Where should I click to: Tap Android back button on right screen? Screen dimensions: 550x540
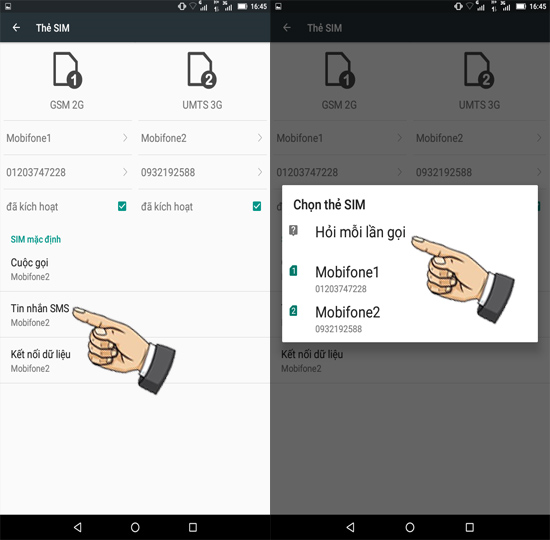click(x=350, y=527)
